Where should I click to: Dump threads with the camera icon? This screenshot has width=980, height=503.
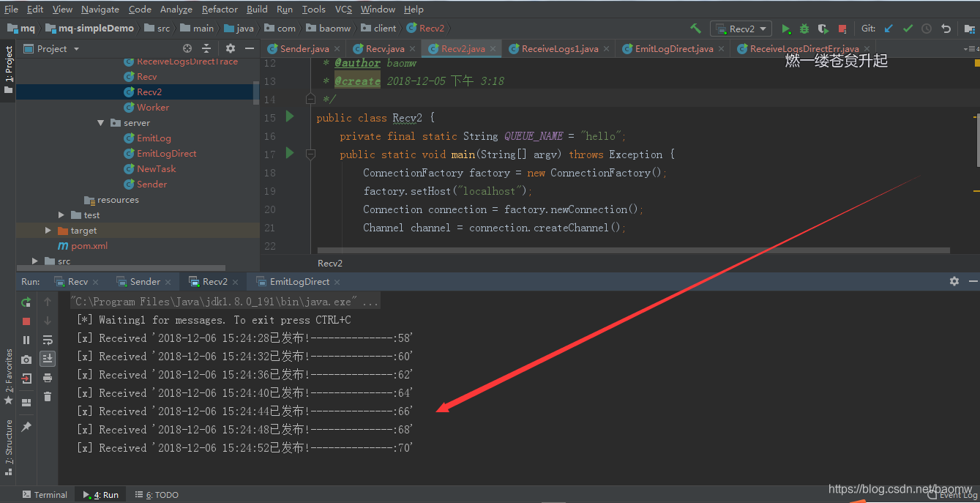click(26, 359)
